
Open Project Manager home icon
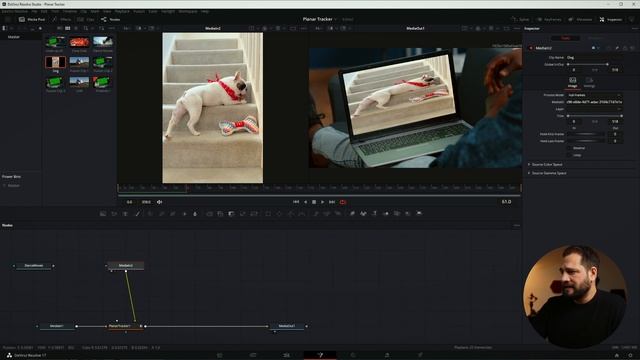tap(617, 356)
